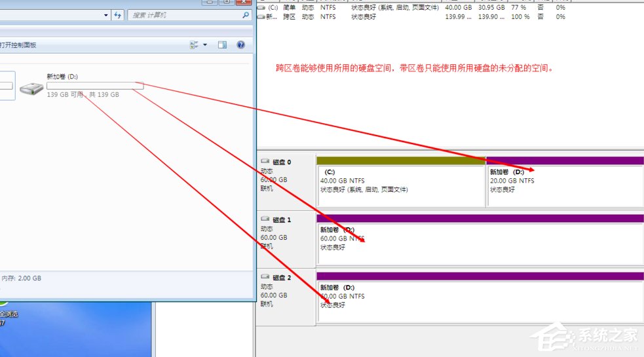Select the 磁盘 2 disk icon
The image size is (644, 357).
(265, 276)
